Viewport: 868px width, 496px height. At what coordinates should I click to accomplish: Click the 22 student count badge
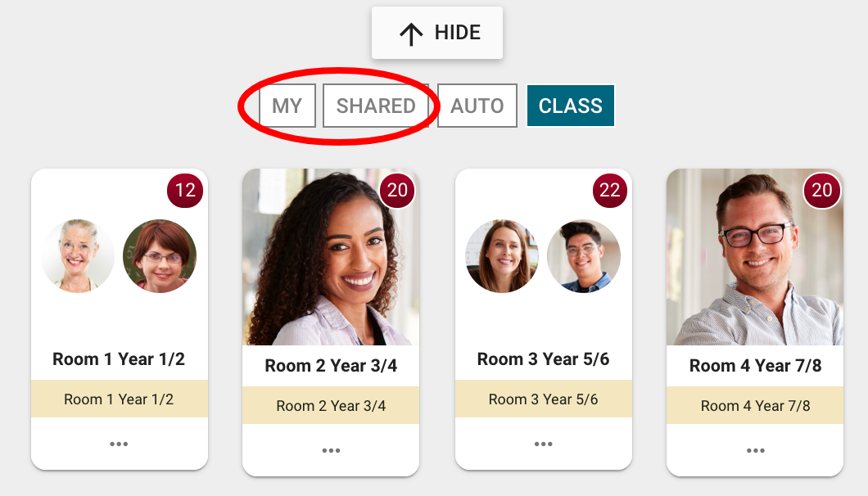coord(610,191)
